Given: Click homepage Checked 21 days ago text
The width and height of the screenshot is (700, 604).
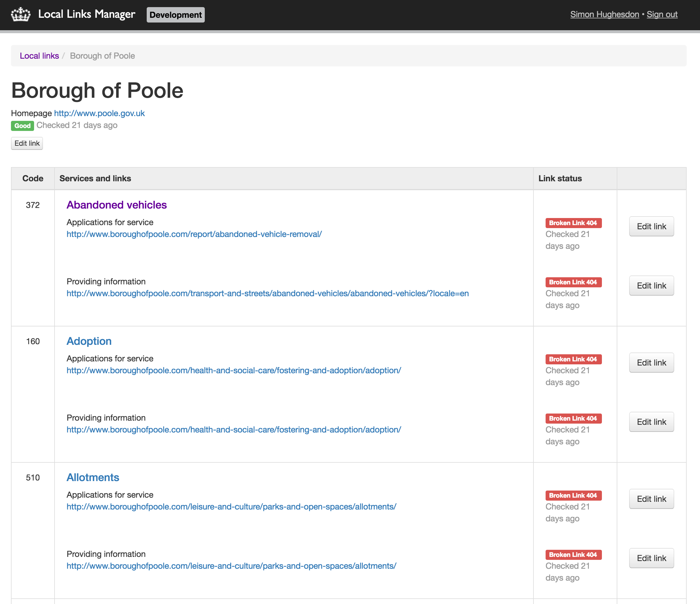Looking at the screenshot, I should pos(77,125).
